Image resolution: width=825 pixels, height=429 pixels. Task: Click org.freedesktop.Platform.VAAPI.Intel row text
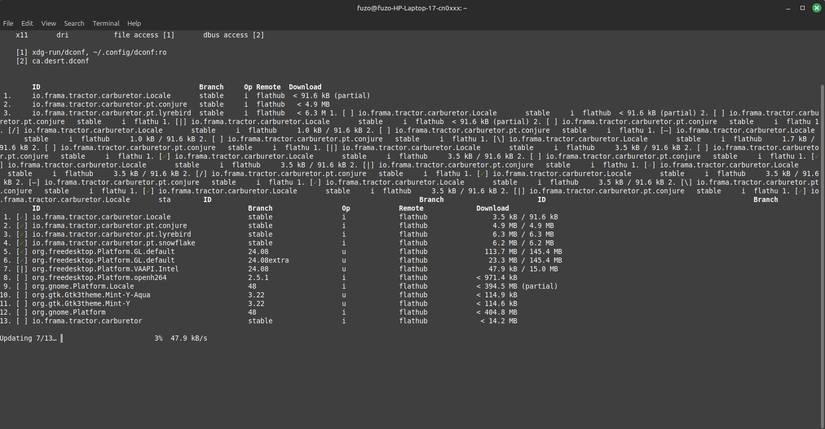pos(105,269)
